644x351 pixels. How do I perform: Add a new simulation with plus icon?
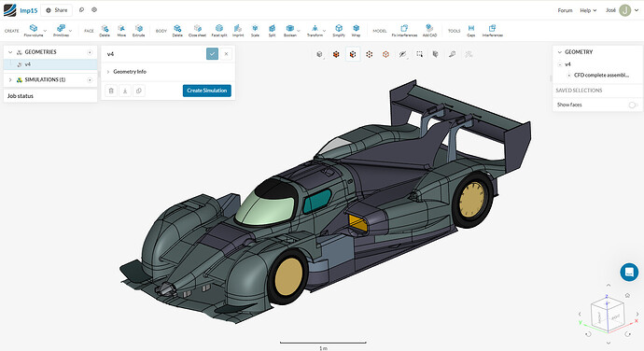click(90, 79)
